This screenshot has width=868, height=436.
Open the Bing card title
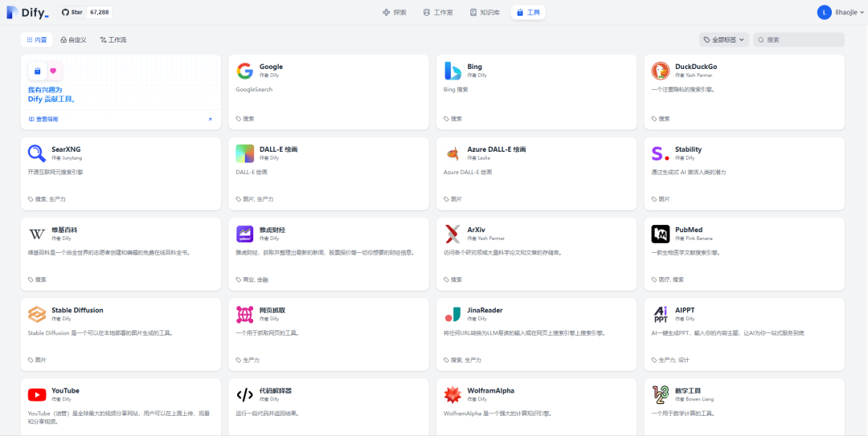[x=474, y=67]
